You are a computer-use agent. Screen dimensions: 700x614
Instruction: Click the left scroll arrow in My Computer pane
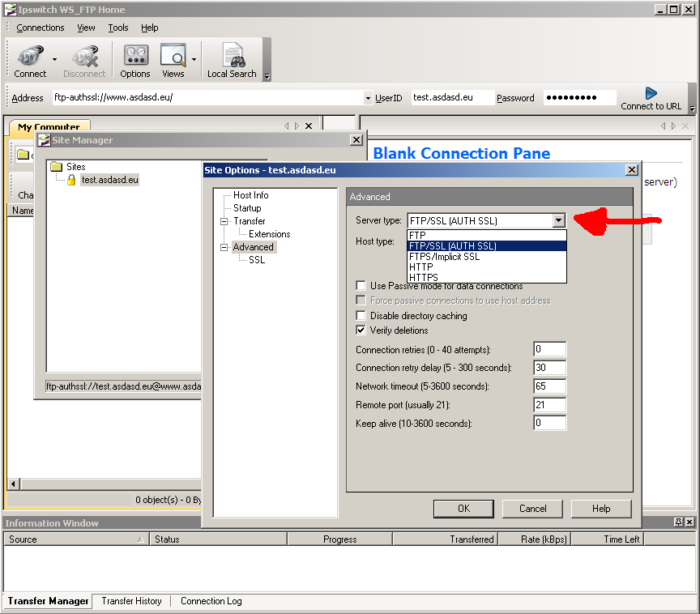pos(14,484)
